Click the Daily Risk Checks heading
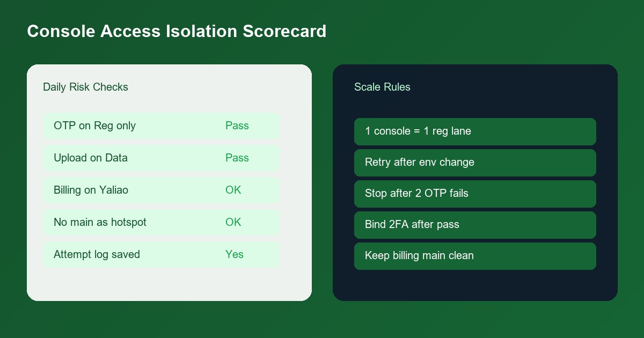The image size is (644, 338). click(85, 87)
